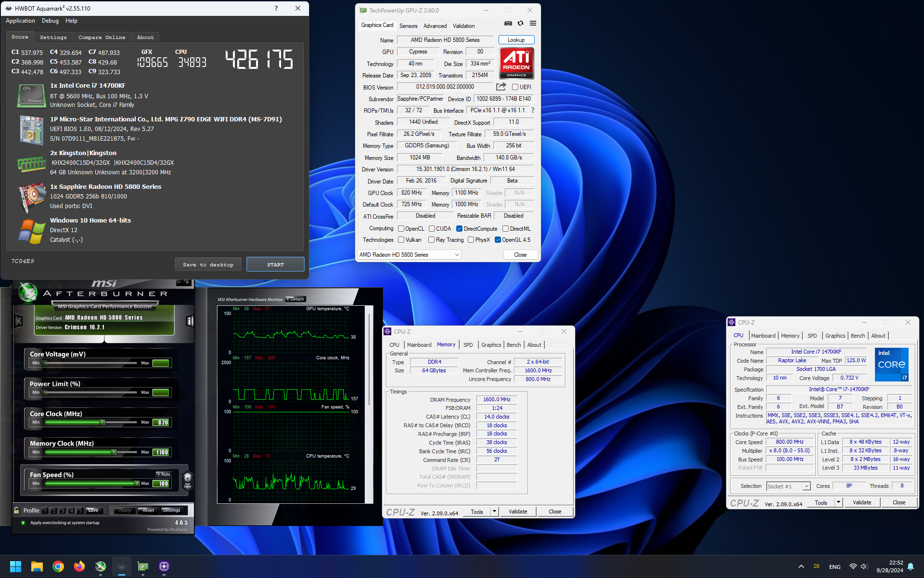Click the CPU-Z taskbar icon

(x=164, y=566)
